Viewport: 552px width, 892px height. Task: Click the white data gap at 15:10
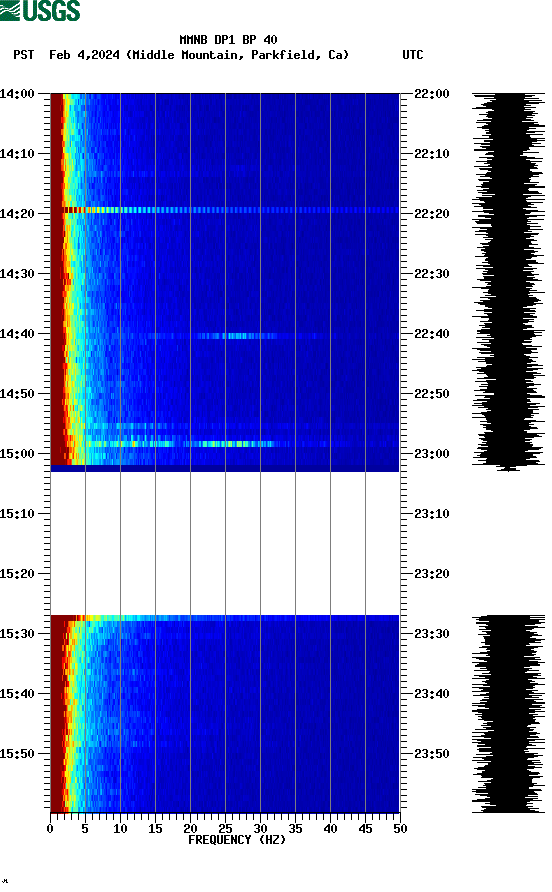click(x=225, y=543)
